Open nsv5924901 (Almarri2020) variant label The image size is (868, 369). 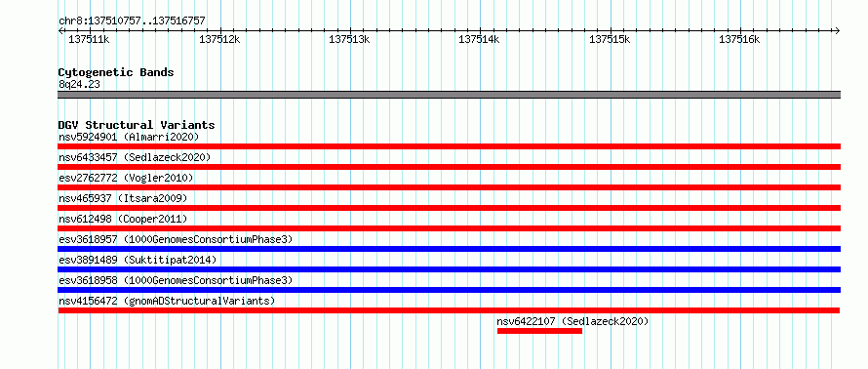pyautogui.click(x=129, y=137)
